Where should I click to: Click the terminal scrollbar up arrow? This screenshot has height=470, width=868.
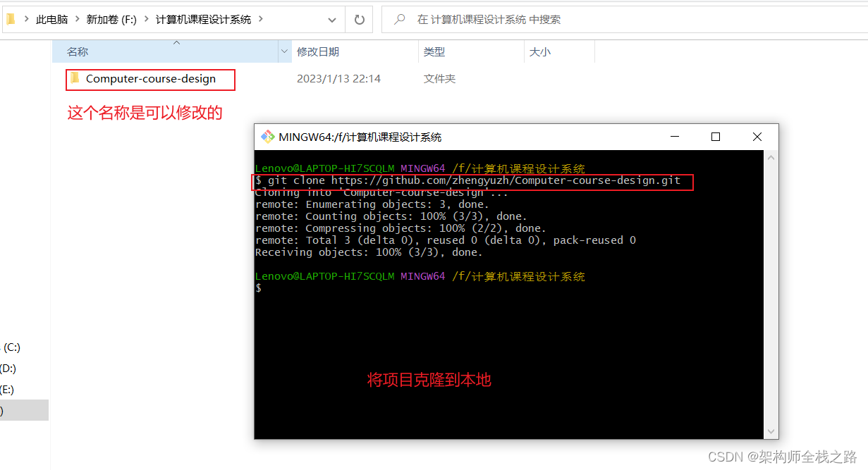[771, 157]
